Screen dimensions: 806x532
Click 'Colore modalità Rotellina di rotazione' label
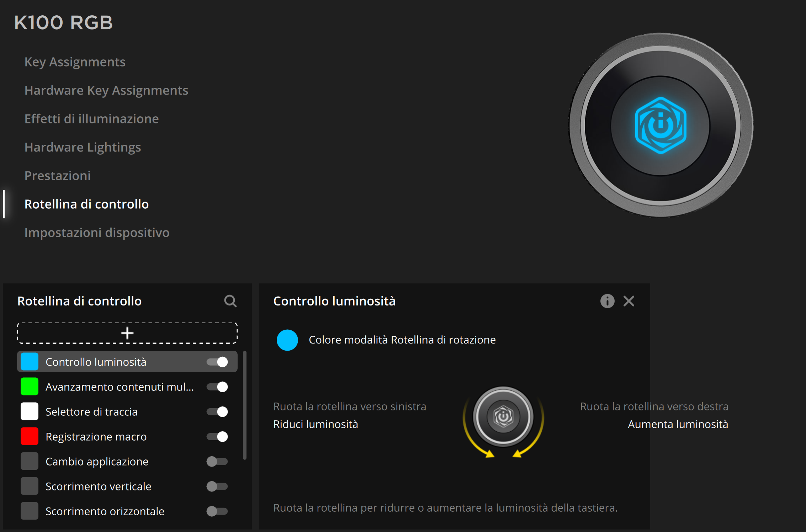pyautogui.click(x=402, y=340)
